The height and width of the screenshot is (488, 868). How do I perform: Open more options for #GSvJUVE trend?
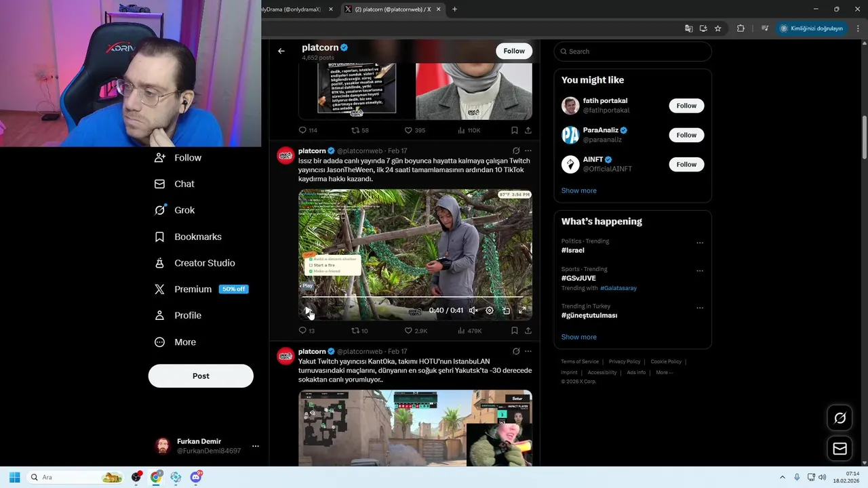click(x=700, y=270)
